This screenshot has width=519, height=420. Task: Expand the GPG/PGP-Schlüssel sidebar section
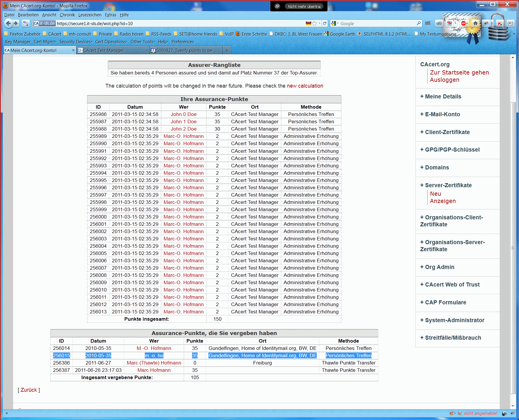(x=450, y=150)
